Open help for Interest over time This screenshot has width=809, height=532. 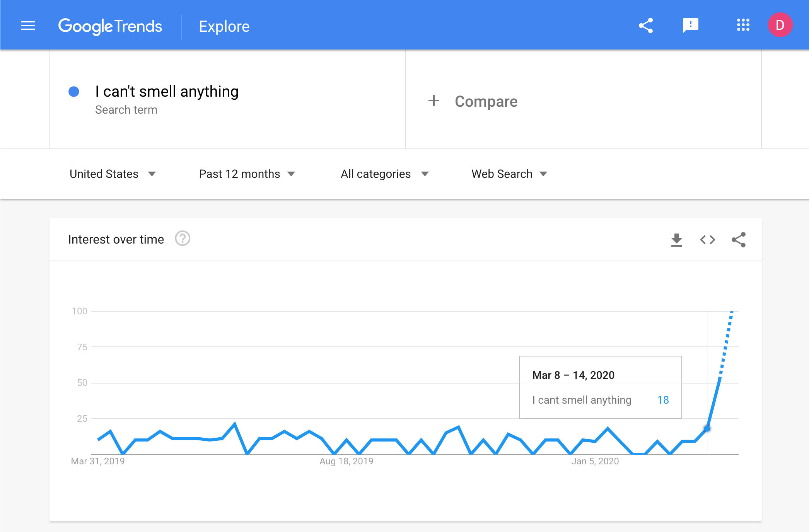pyautogui.click(x=183, y=239)
